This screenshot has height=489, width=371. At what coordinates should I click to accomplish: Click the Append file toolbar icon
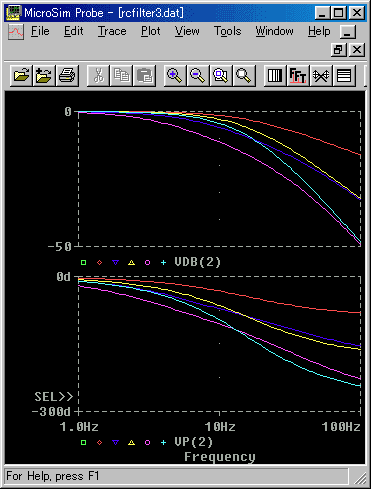tap(44, 76)
